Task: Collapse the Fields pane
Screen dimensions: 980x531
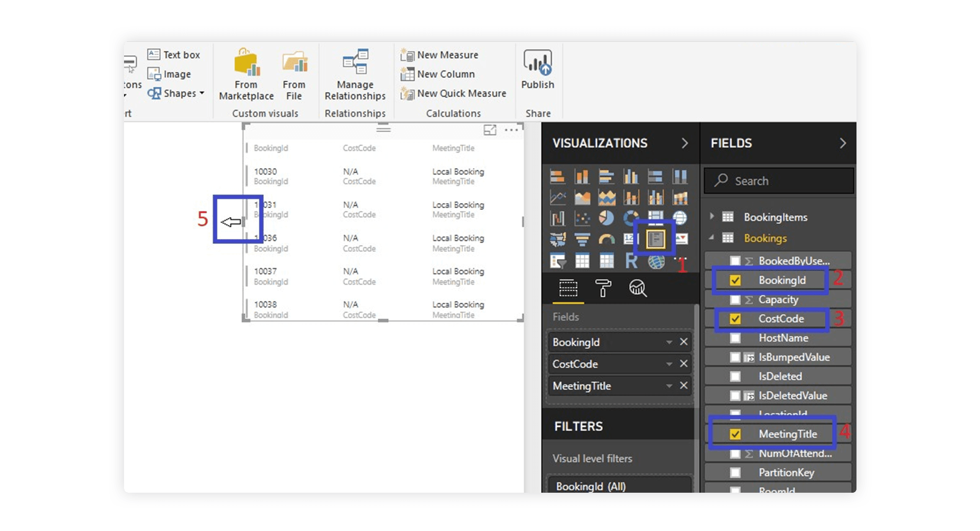Action: [843, 143]
